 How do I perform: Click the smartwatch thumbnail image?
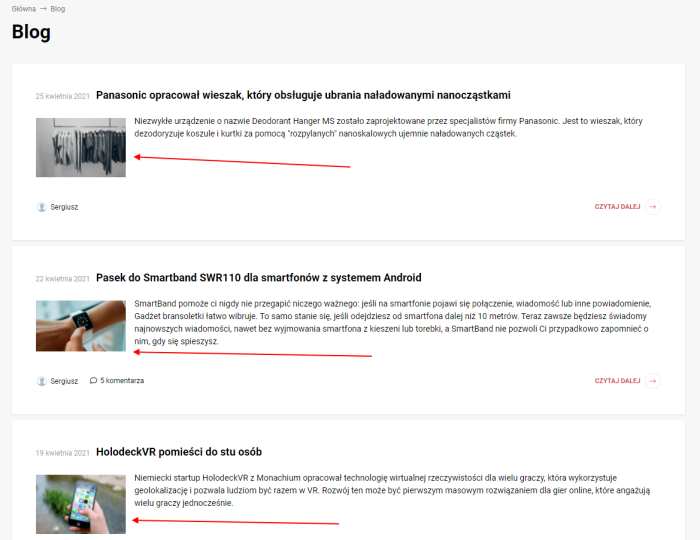pyautogui.click(x=81, y=326)
